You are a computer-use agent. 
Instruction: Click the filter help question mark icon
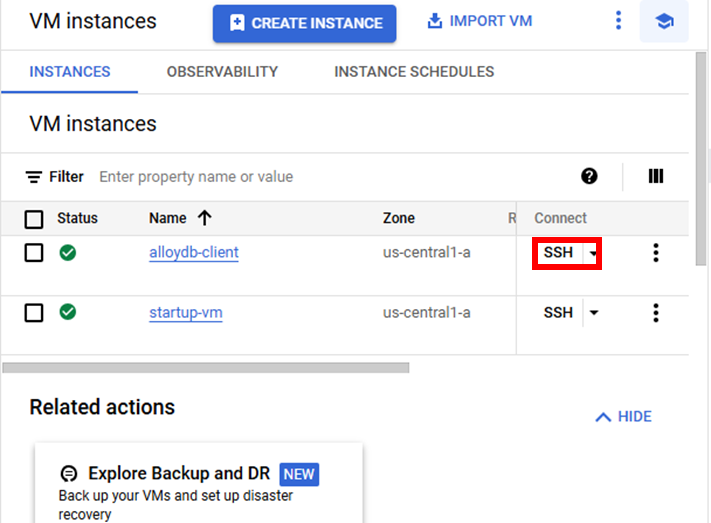coord(589,176)
